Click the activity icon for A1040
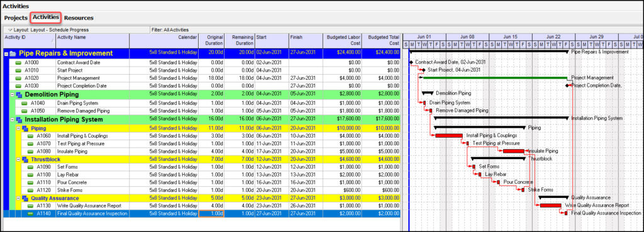Viewport: 644px width, 232px height. (x=25, y=104)
